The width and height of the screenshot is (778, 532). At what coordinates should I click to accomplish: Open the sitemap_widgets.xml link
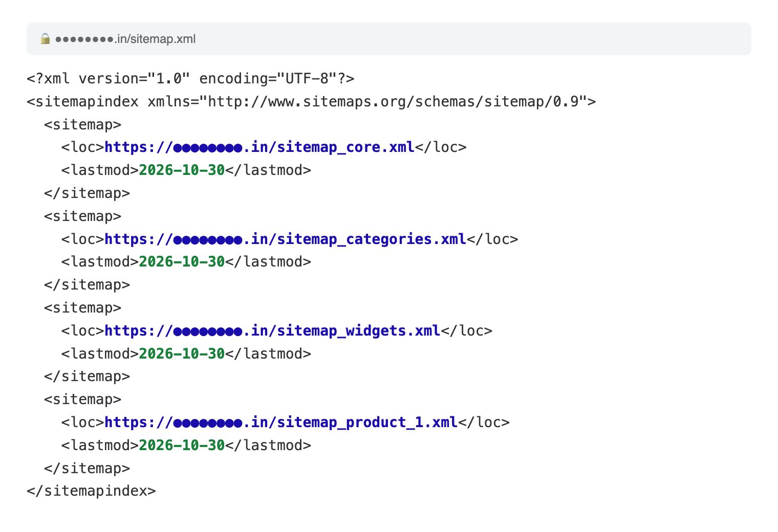(x=272, y=331)
